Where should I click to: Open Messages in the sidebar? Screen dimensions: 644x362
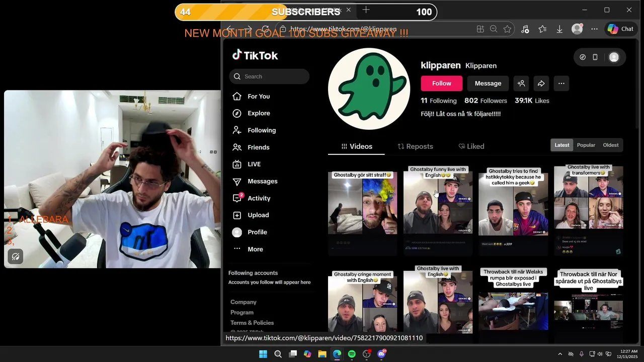point(255,181)
